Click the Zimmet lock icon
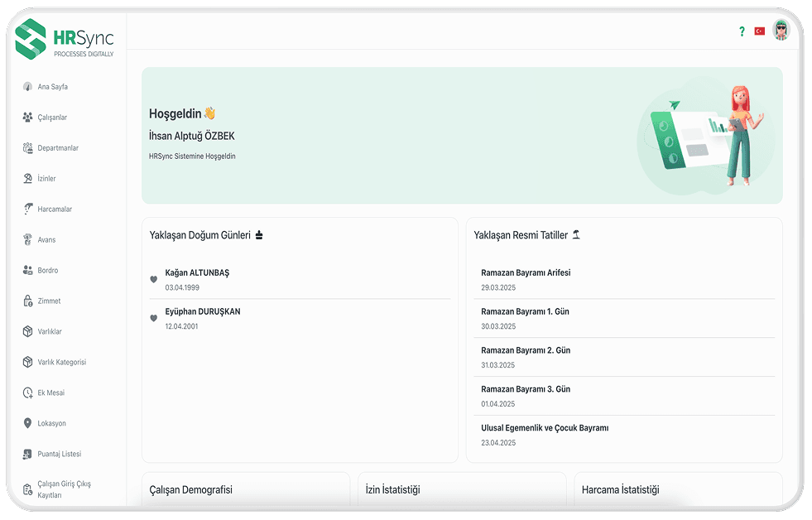The width and height of the screenshot is (812, 520). pos(27,301)
